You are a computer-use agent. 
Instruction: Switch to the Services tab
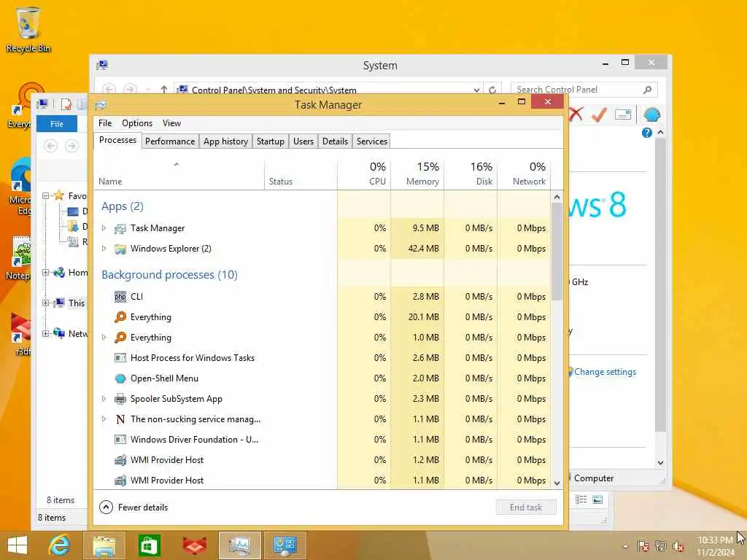(371, 141)
